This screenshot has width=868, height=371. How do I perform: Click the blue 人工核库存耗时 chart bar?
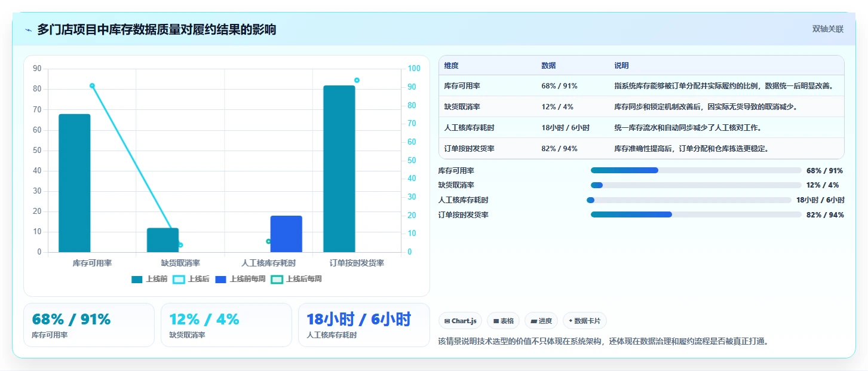pos(286,234)
